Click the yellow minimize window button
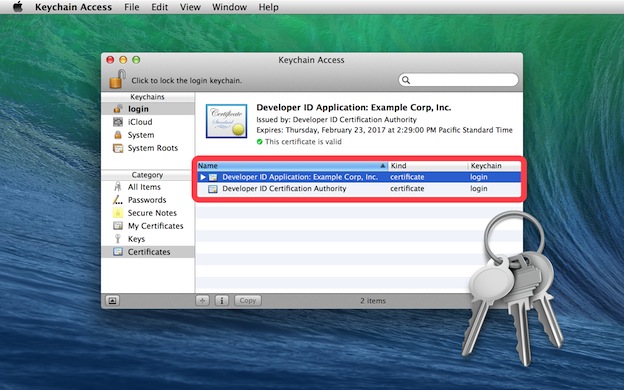 click(x=123, y=60)
